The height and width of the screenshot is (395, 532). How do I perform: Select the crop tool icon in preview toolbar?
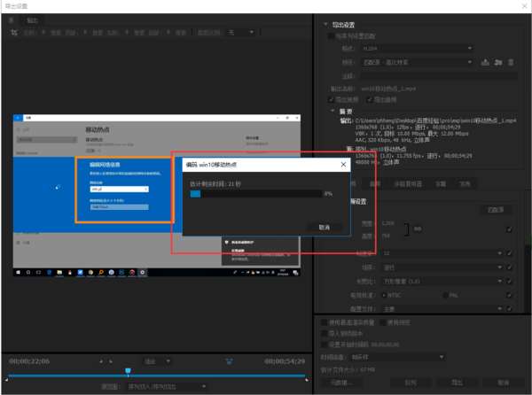coord(14,33)
